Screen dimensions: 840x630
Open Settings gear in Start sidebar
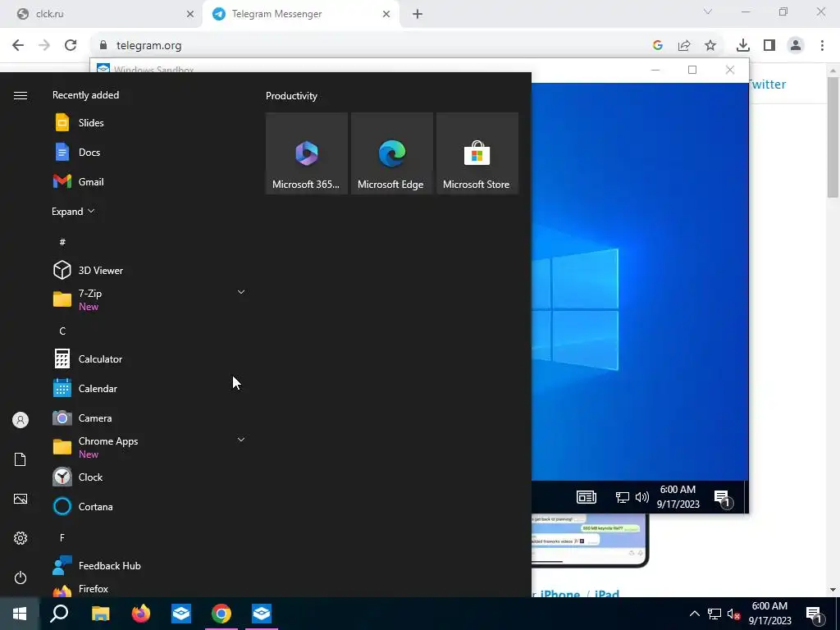(x=21, y=538)
